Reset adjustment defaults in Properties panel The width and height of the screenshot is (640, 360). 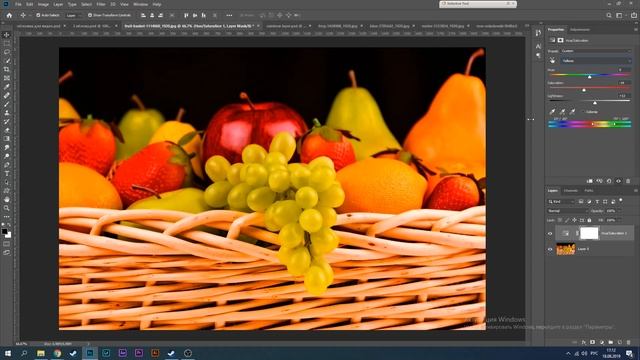click(609, 181)
